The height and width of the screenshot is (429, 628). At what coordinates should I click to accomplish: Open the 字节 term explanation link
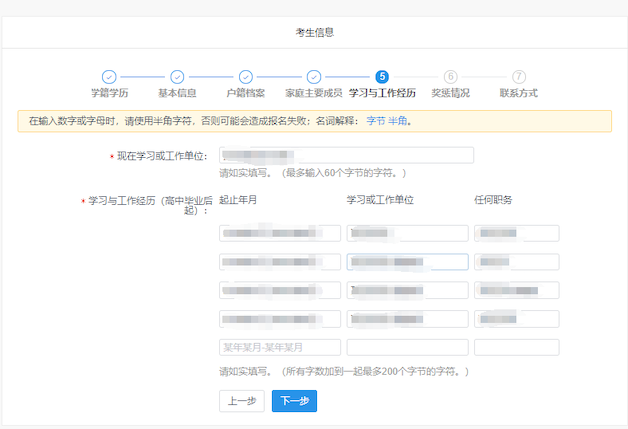pos(375,121)
